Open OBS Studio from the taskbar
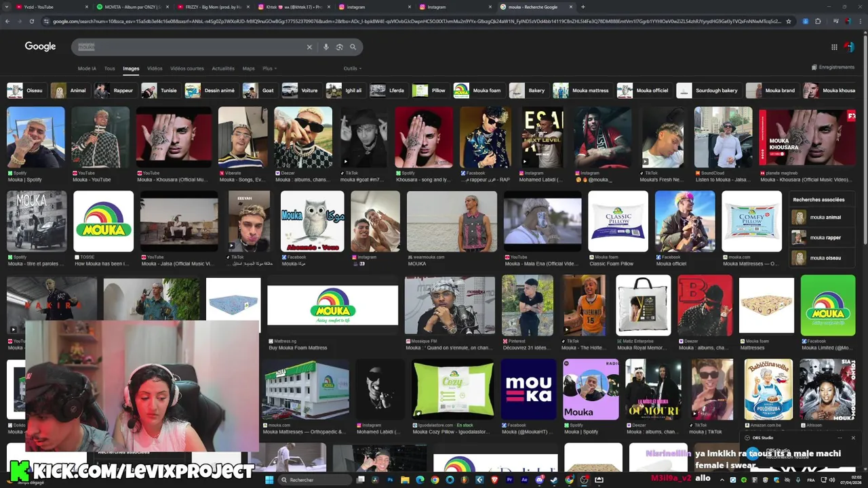 click(584, 480)
